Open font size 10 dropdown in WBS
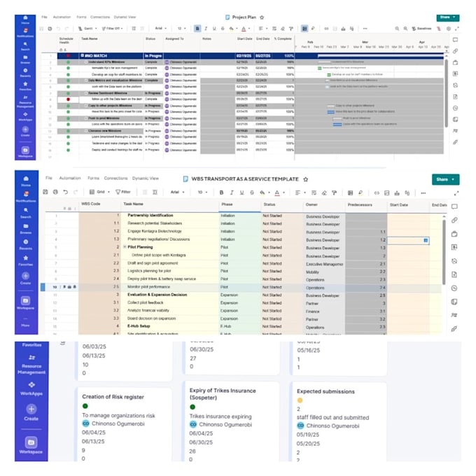Screen dimensions: 476x476 pos(203,192)
